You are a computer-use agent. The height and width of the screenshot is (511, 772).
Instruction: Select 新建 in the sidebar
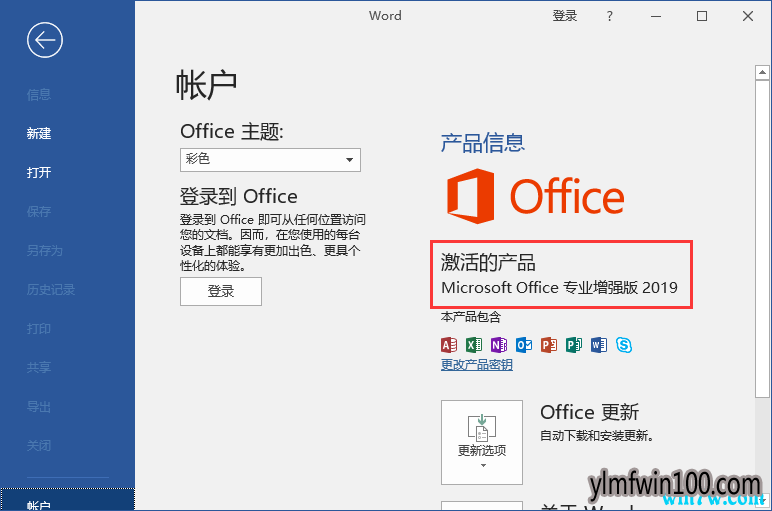pos(39,133)
